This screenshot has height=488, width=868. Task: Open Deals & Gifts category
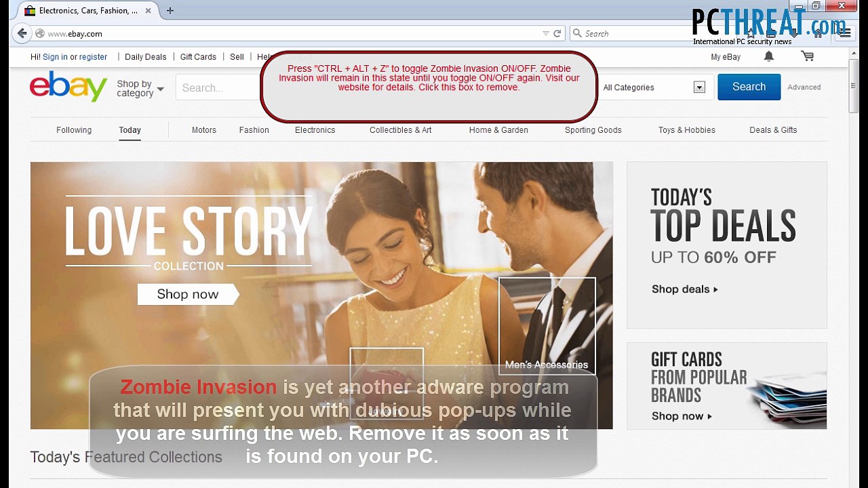pos(773,130)
